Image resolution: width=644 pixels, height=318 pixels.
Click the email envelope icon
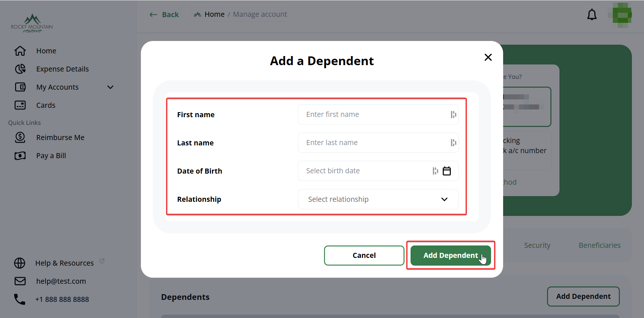point(20,281)
